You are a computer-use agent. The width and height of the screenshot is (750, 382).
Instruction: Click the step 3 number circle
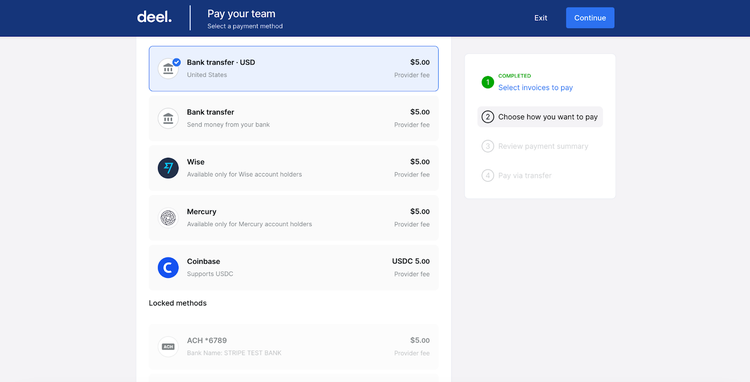[x=487, y=146]
